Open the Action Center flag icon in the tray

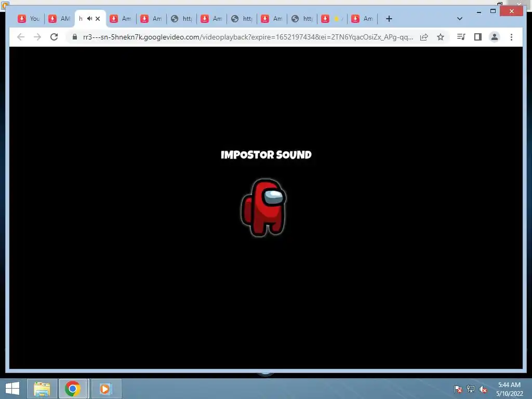pos(458,389)
